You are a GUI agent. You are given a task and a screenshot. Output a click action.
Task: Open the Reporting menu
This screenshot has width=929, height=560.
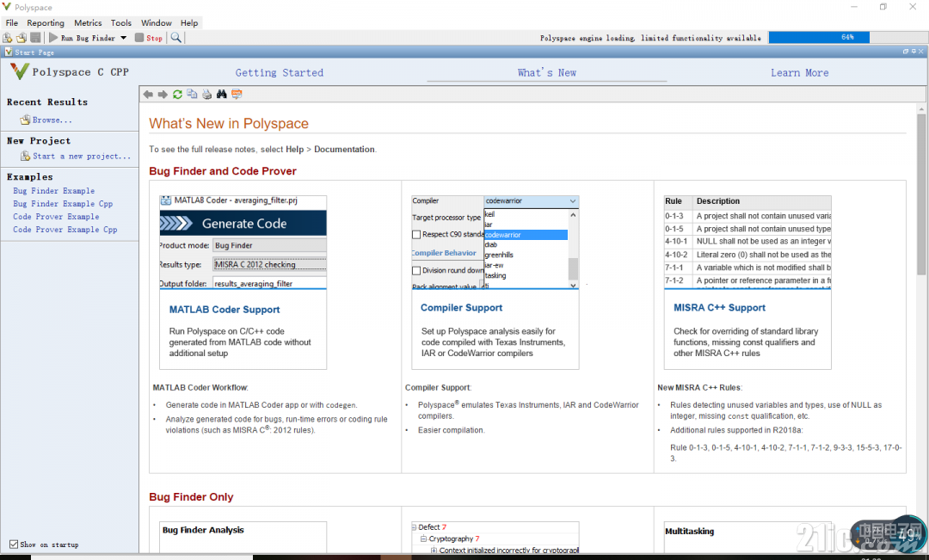click(x=46, y=22)
